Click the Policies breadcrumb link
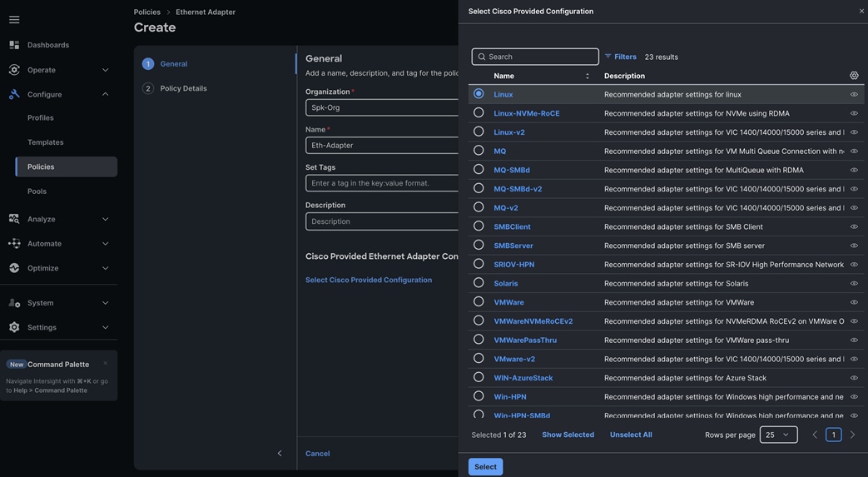Viewport: 868px width, 477px height. [147, 12]
